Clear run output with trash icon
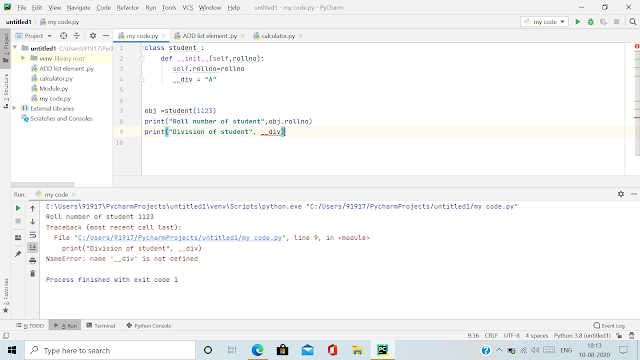Screen dimensions: 640x360 (x=33, y=273)
